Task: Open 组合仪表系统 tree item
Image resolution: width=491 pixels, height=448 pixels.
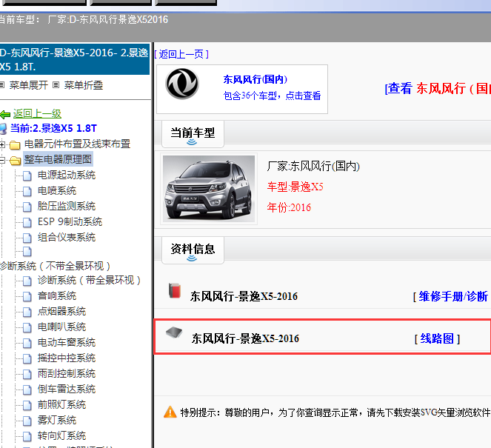Action: 67,237
